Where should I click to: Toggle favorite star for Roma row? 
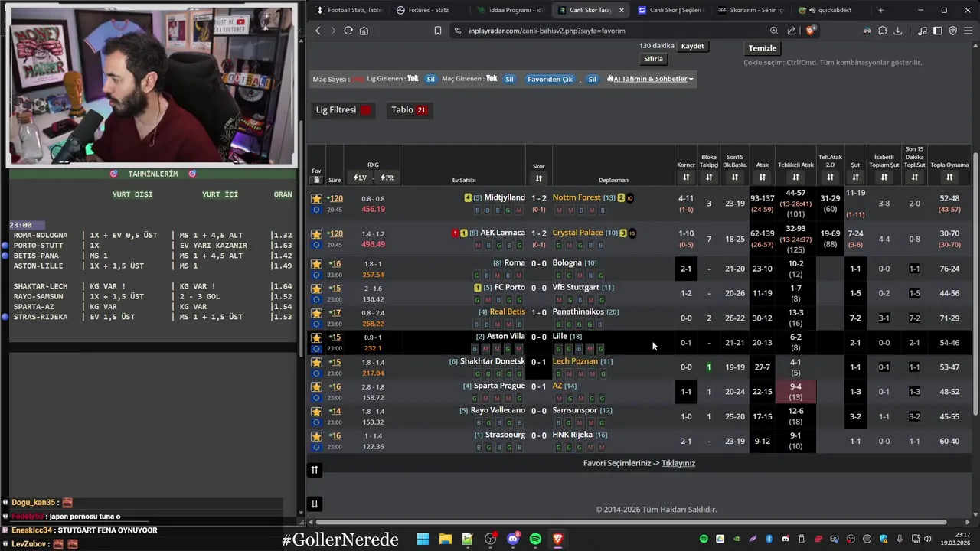316,264
